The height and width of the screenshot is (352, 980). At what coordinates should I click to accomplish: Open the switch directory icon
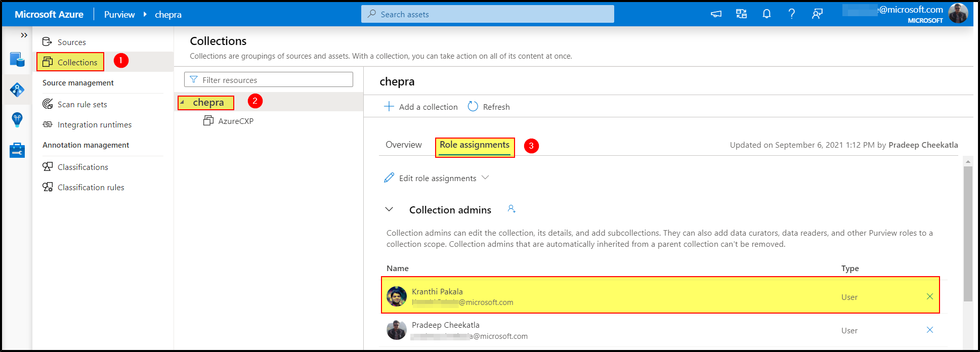742,14
